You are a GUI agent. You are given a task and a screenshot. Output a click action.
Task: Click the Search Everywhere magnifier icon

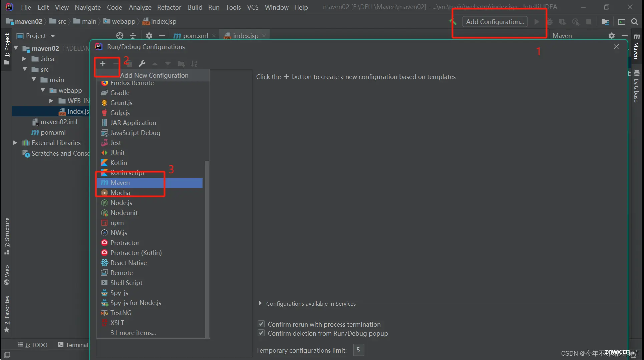click(x=635, y=22)
